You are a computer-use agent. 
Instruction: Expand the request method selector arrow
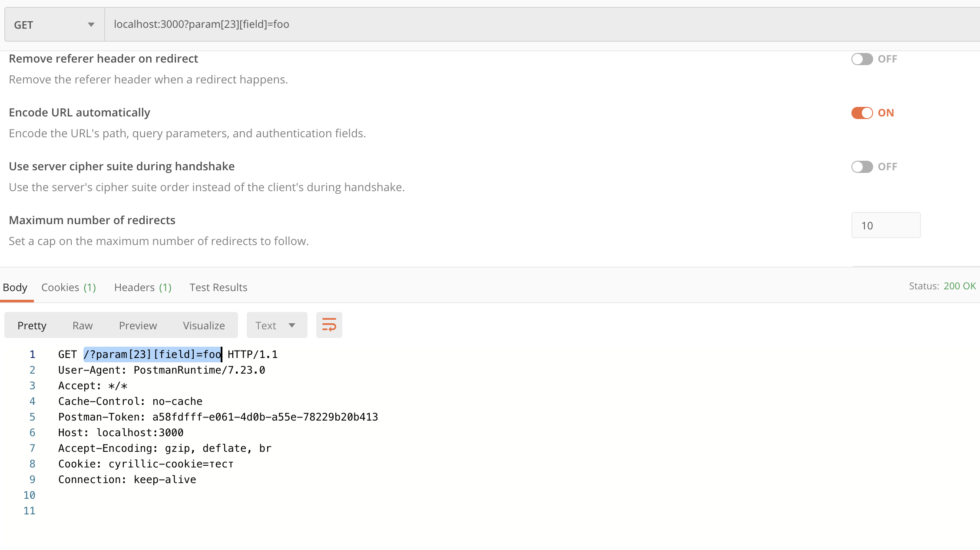coord(91,24)
